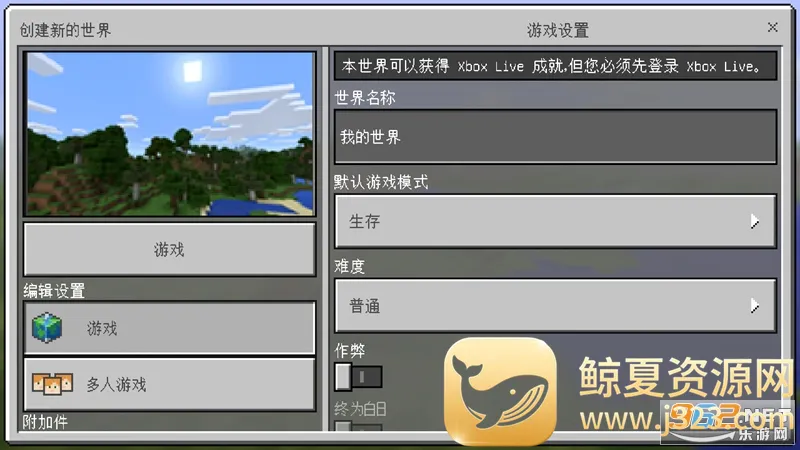Click the 世界名称 field containing 我的世界
Screen dimensions: 800x450
click(555, 137)
